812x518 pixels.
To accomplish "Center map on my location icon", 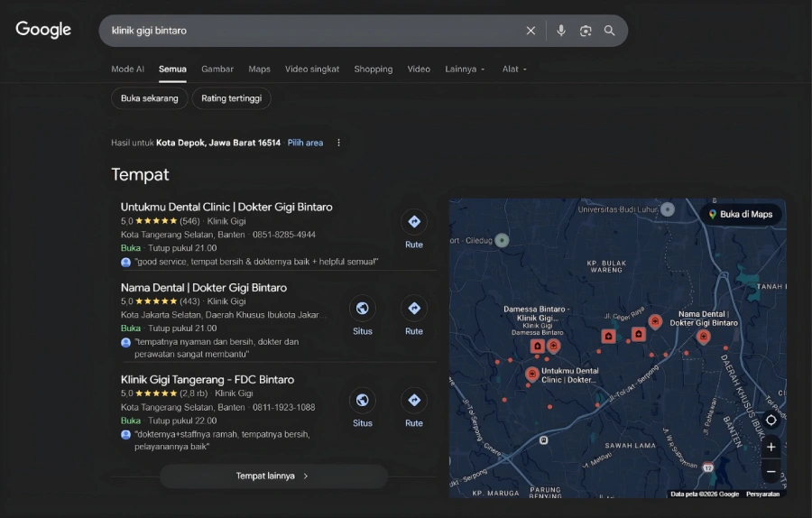I will tap(770, 421).
